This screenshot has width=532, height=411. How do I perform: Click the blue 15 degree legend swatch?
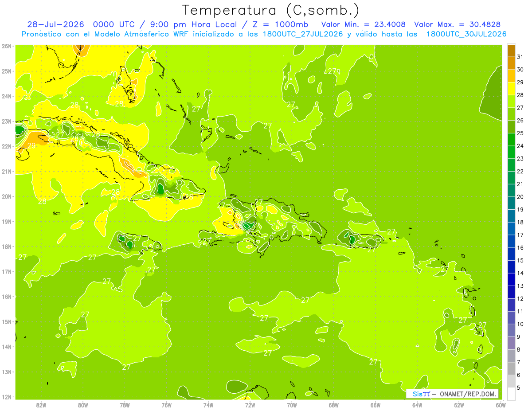pos(511,266)
